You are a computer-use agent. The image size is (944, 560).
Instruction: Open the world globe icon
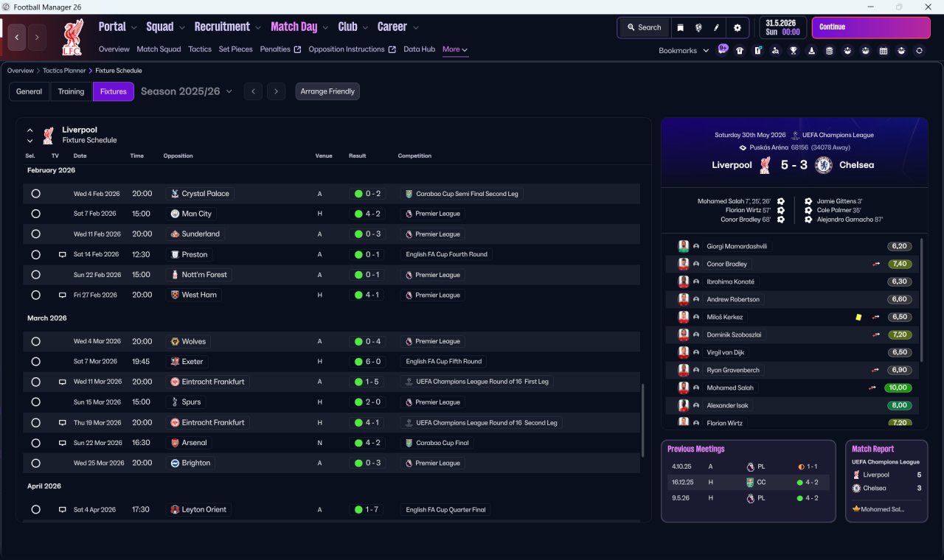pos(698,27)
